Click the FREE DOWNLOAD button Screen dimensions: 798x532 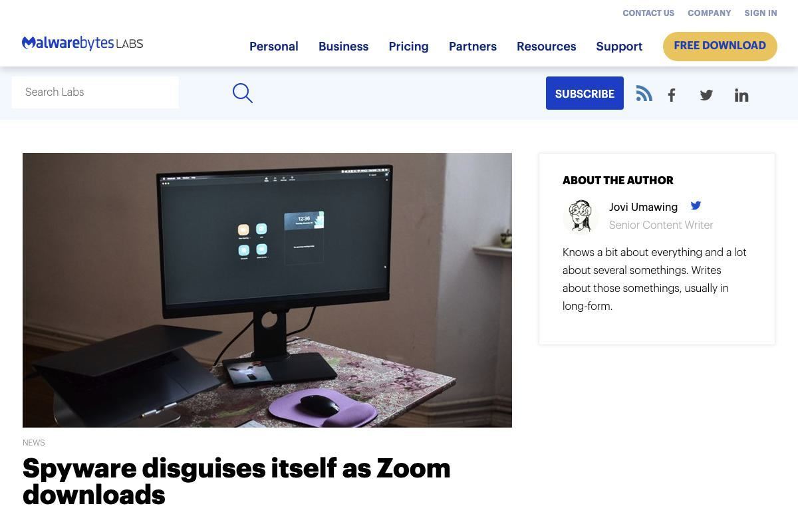click(x=720, y=46)
